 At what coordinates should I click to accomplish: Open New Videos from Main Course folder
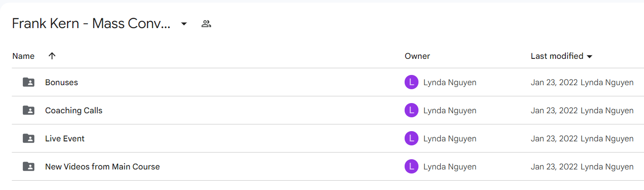coord(102,166)
